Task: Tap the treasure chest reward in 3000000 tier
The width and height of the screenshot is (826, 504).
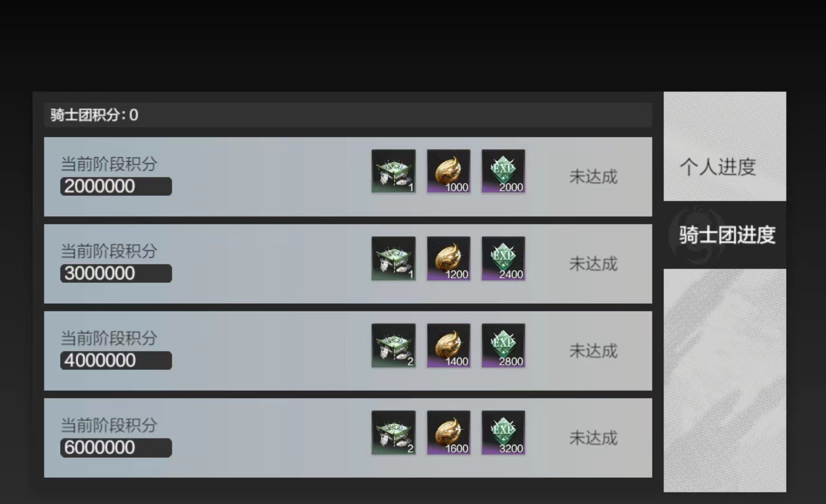Action: tap(393, 258)
